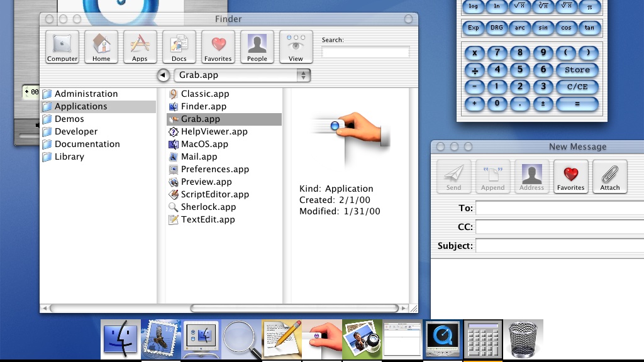Select Sherlock.app in the file list
The width and height of the screenshot is (644, 362).
click(x=225, y=207)
